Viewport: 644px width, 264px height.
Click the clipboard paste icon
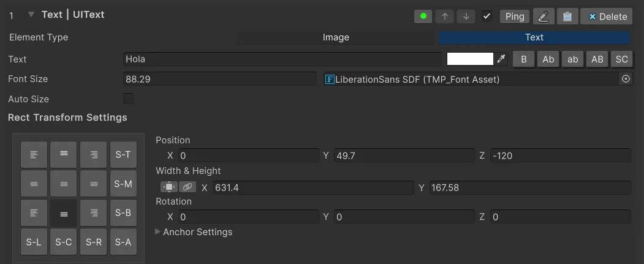(567, 17)
